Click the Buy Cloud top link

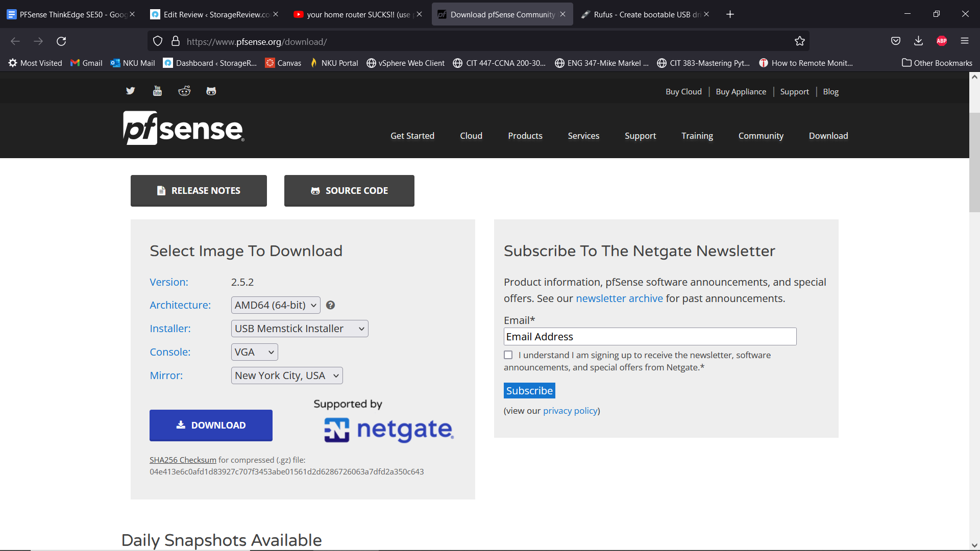point(683,92)
